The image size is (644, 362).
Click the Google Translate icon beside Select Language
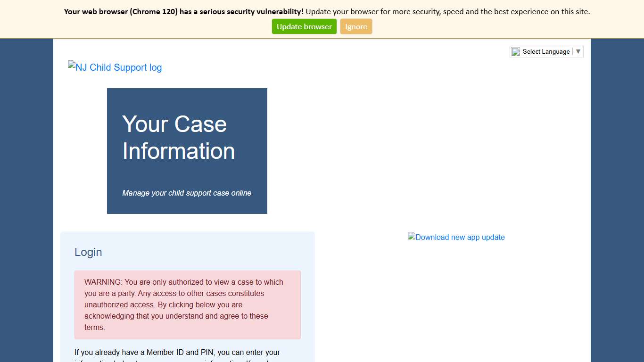[516, 51]
